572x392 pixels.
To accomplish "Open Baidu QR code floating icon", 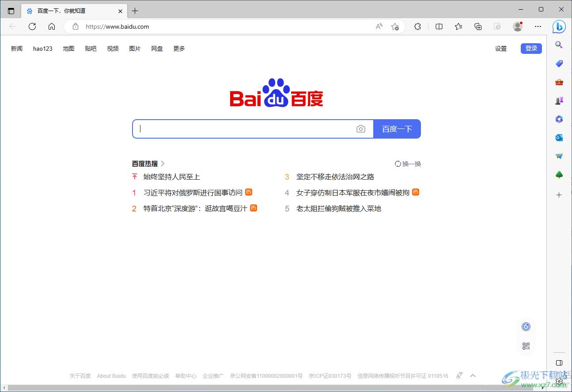I will coord(526,346).
